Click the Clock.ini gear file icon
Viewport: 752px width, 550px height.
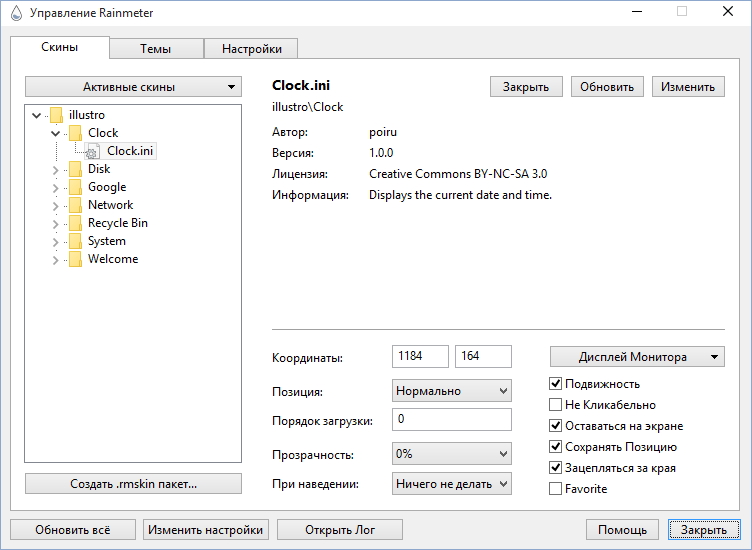click(x=92, y=152)
